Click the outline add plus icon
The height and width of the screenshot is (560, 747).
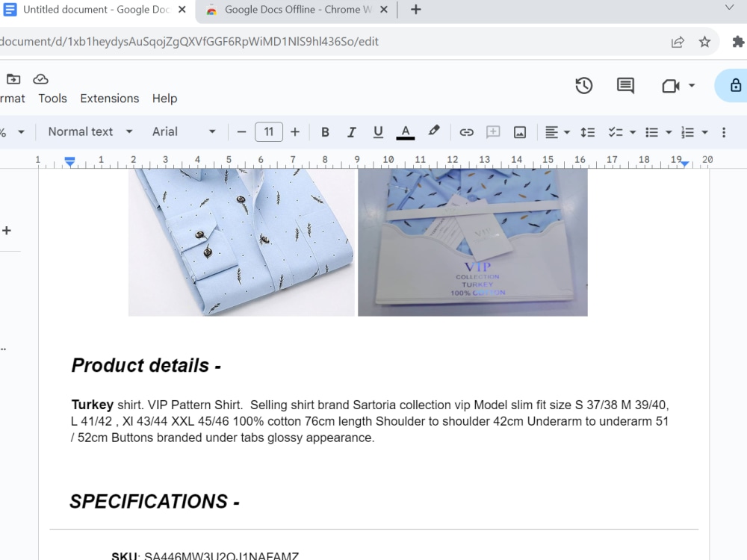7,231
